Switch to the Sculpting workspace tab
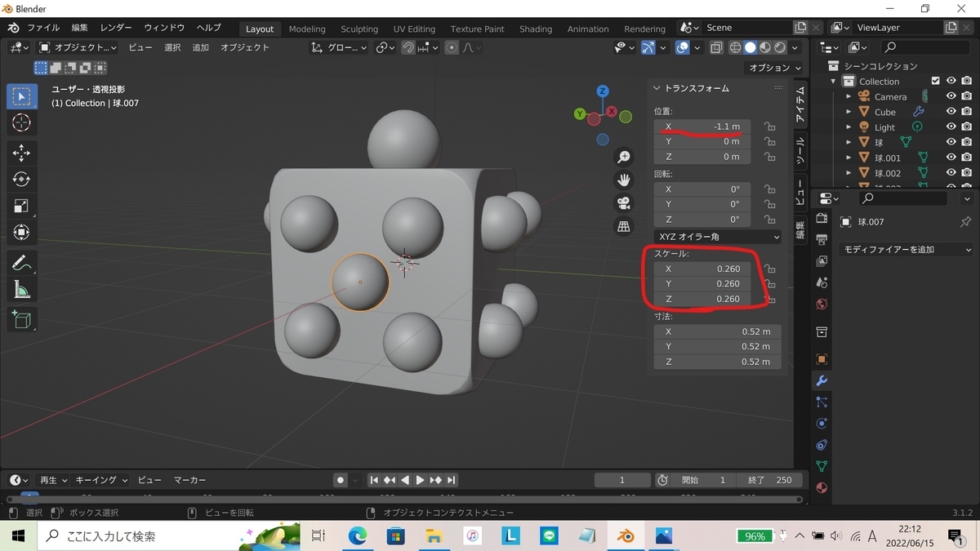Viewport: 980px width, 551px height. 359,29
